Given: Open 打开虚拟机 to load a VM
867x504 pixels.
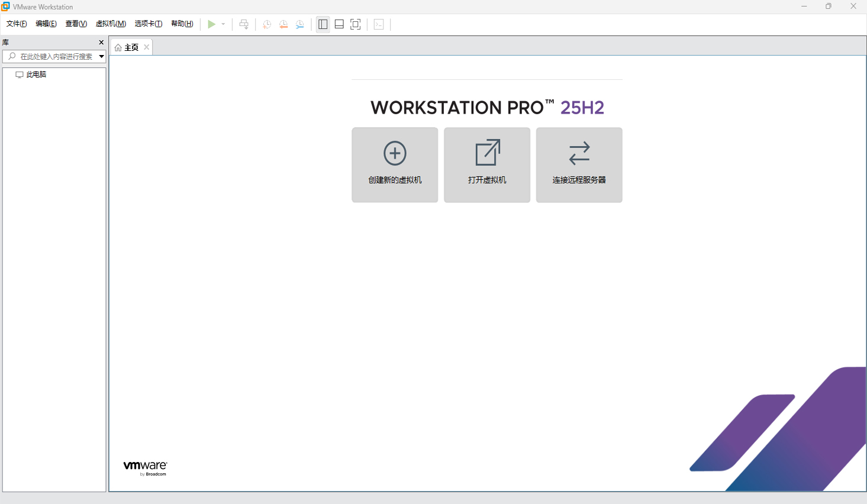Looking at the screenshot, I should (486, 164).
